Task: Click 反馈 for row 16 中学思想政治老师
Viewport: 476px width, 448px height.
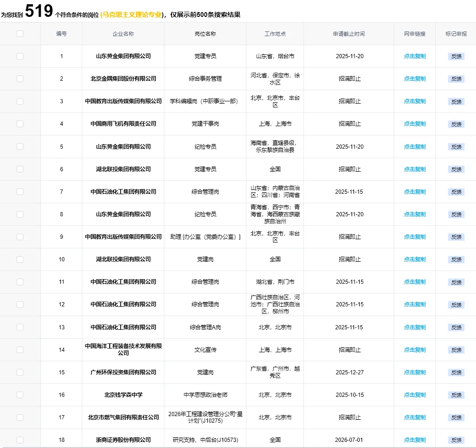Action: [x=456, y=395]
